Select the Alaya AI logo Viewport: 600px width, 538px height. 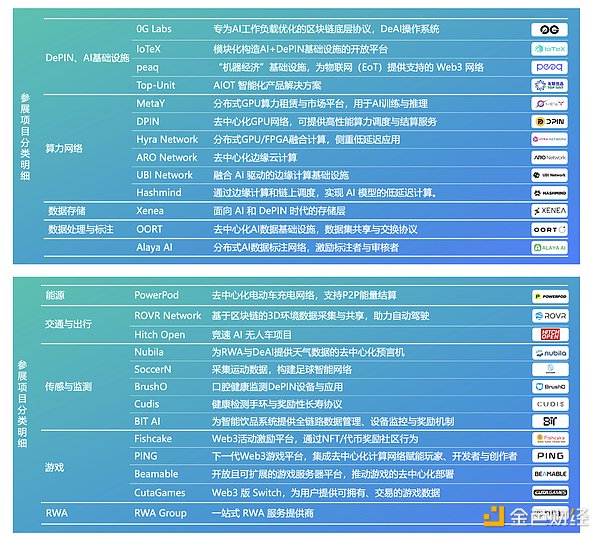549,247
